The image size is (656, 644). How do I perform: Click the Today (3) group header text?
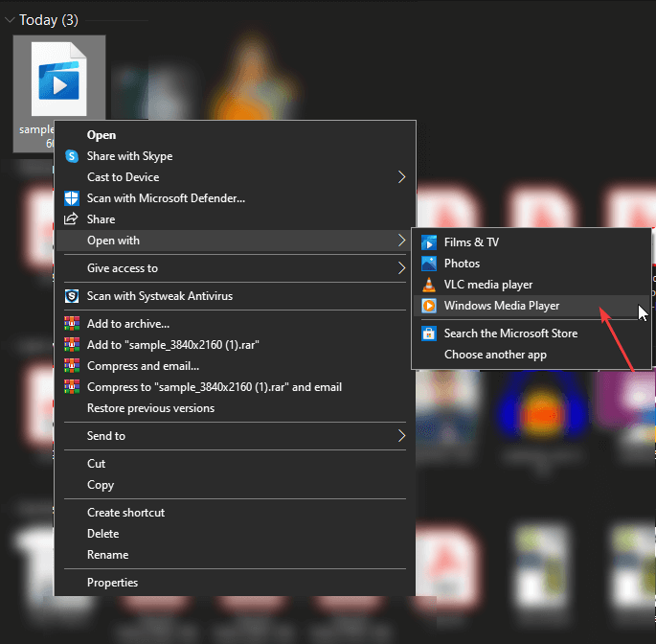point(49,20)
